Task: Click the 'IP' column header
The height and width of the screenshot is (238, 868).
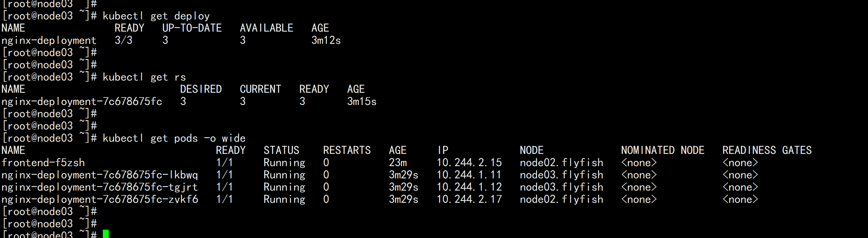Action: tap(443, 150)
